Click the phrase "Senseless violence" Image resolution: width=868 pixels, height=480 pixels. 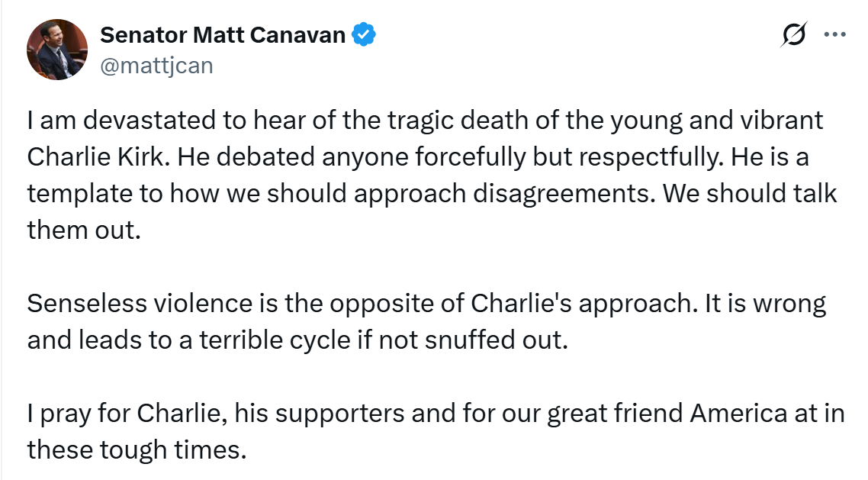[x=140, y=304]
